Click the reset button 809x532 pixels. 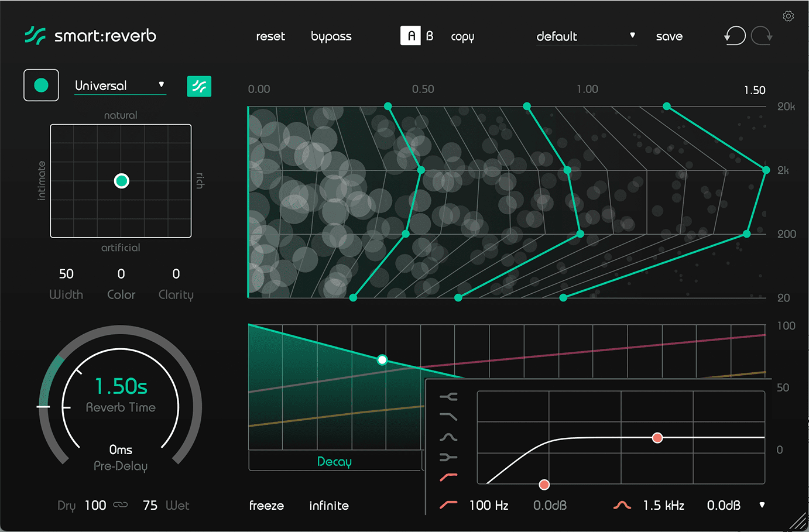[270, 36]
